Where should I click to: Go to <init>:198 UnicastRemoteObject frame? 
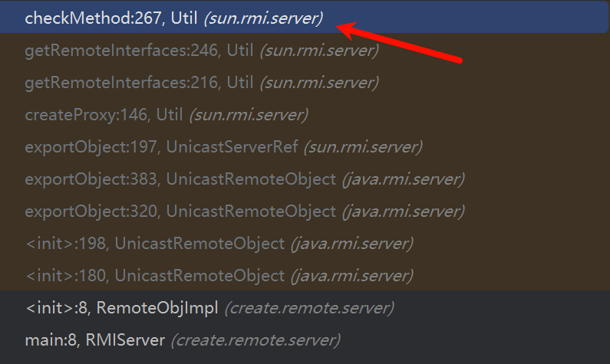305,244
